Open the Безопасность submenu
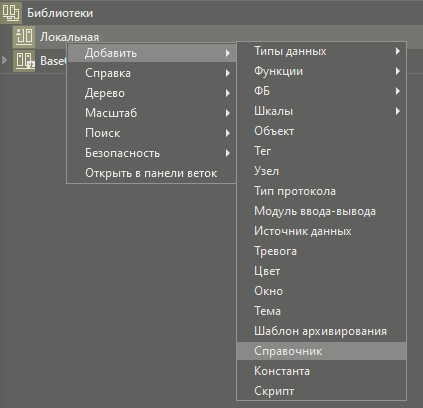This screenshot has height=408, width=423. click(152, 153)
